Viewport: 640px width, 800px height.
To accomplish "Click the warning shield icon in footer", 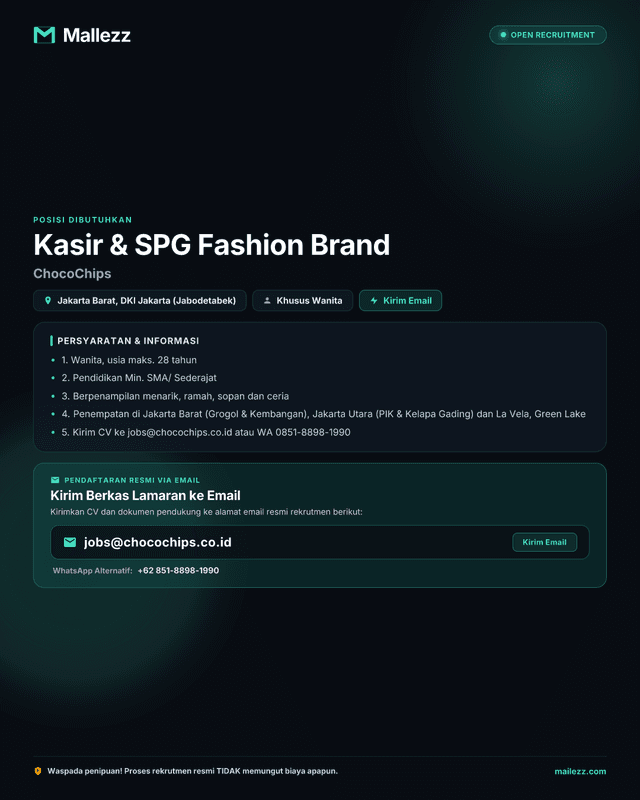I will [38, 771].
